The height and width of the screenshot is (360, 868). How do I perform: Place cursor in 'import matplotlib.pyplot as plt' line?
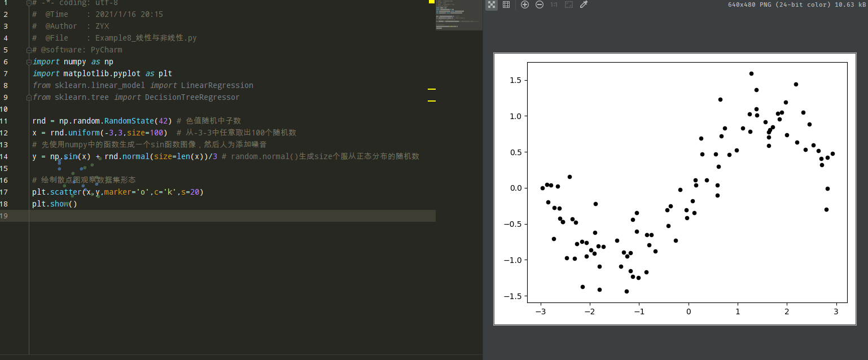tap(102, 73)
